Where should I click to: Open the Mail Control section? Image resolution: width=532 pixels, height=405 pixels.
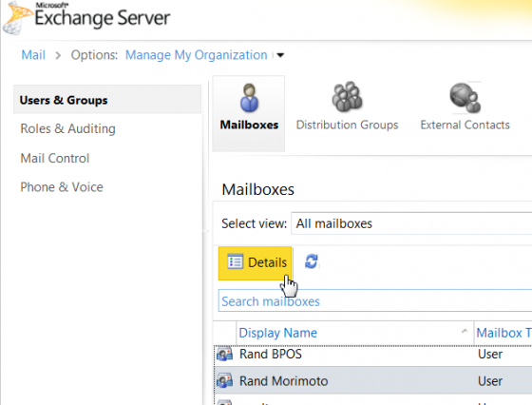[x=55, y=158]
